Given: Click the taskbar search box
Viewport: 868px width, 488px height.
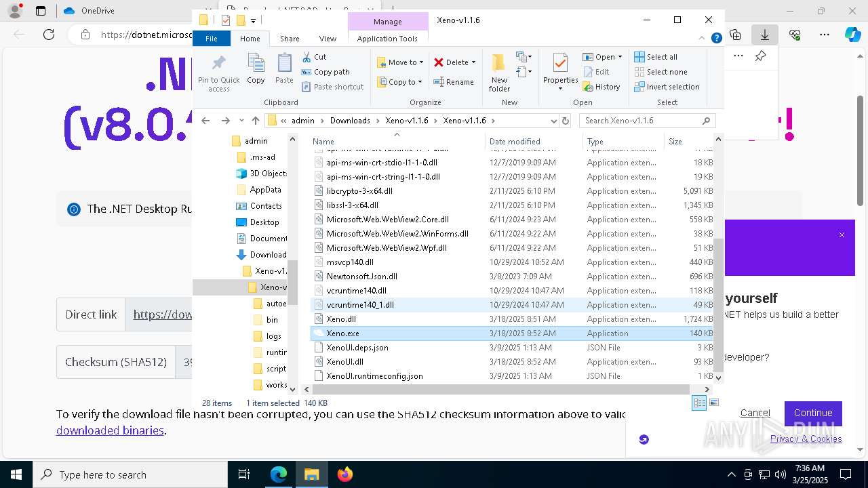Looking at the screenshot, I should pyautogui.click(x=130, y=474).
